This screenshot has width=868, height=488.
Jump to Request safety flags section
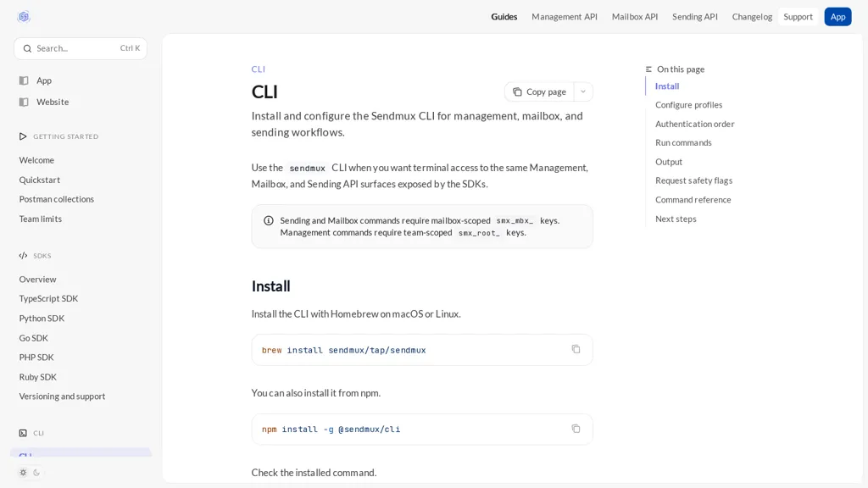(x=693, y=180)
